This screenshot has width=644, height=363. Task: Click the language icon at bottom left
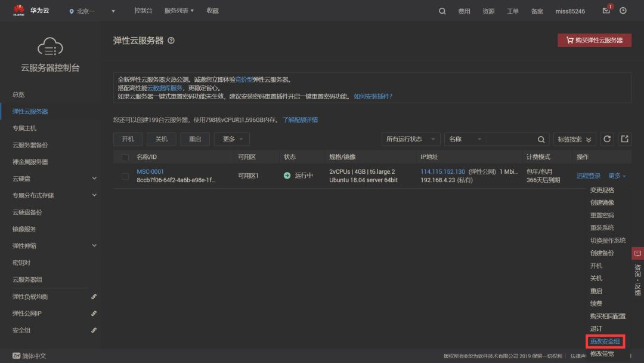(x=17, y=356)
